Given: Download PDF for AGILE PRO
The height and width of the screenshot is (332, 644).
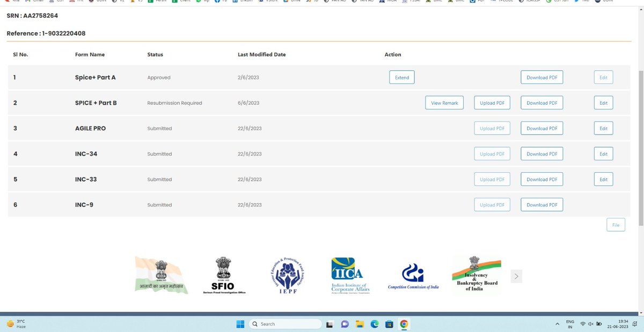Looking at the screenshot, I should (542, 128).
